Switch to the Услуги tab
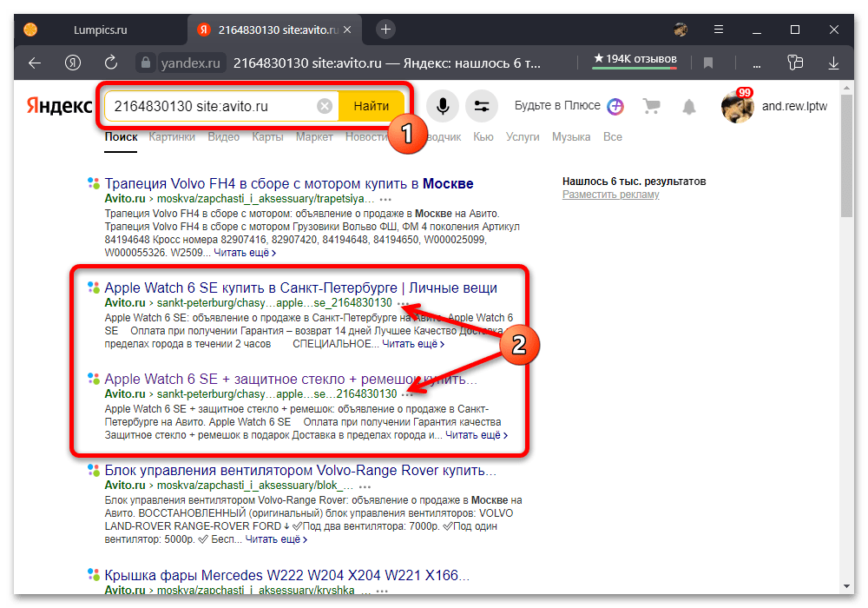 click(522, 136)
